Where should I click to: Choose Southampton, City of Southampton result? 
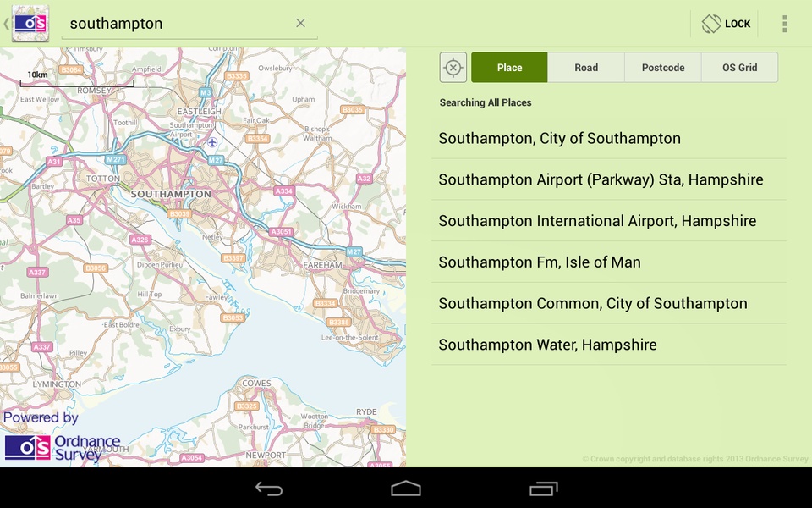(609, 138)
